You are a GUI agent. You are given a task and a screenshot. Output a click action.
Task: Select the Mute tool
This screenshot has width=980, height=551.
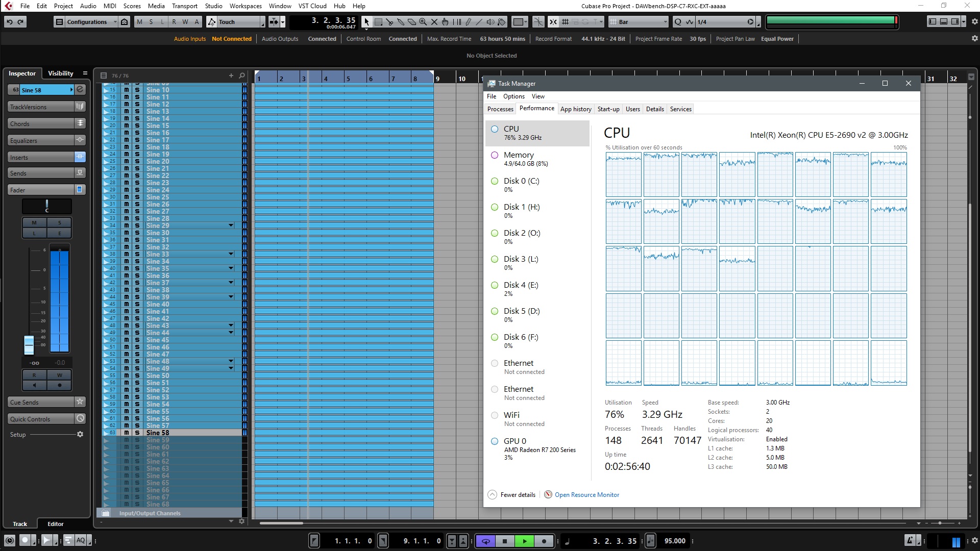[434, 22]
